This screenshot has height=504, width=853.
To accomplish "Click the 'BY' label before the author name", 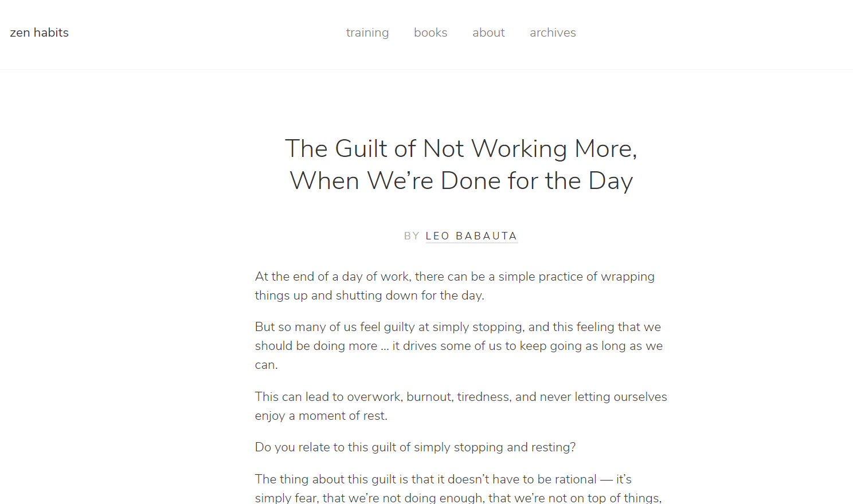I will (412, 236).
